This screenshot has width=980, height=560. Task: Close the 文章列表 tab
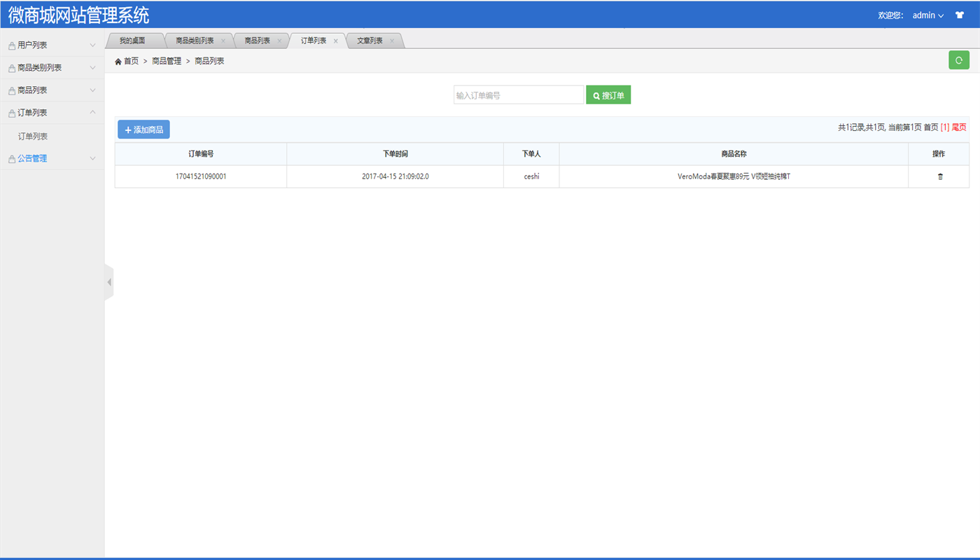tap(392, 41)
